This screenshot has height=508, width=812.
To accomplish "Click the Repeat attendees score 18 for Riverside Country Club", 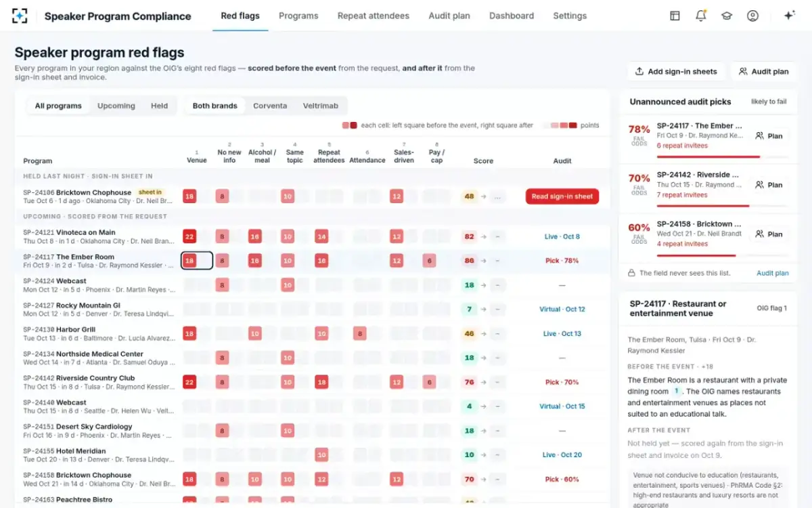I will pos(321,382).
